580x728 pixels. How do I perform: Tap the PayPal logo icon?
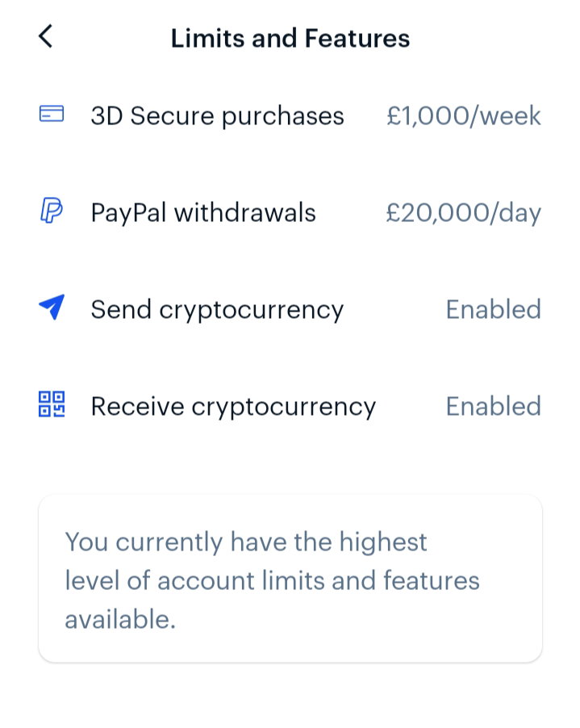[x=52, y=212]
